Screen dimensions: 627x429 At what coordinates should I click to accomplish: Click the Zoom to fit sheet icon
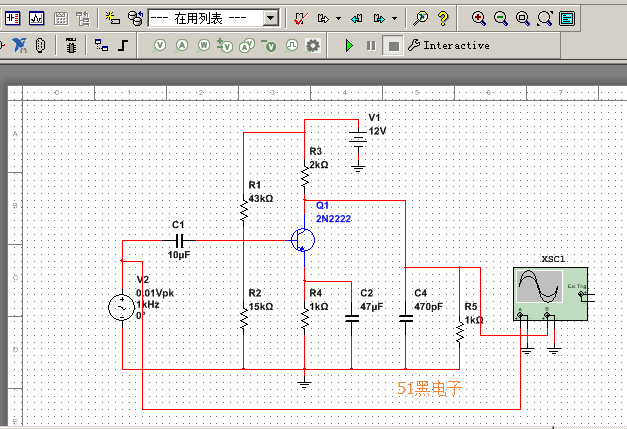(545, 18)
